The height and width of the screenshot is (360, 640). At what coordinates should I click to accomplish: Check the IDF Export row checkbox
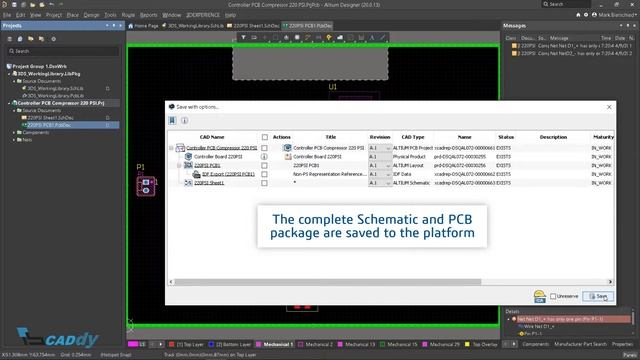click(x=264, y=174)
